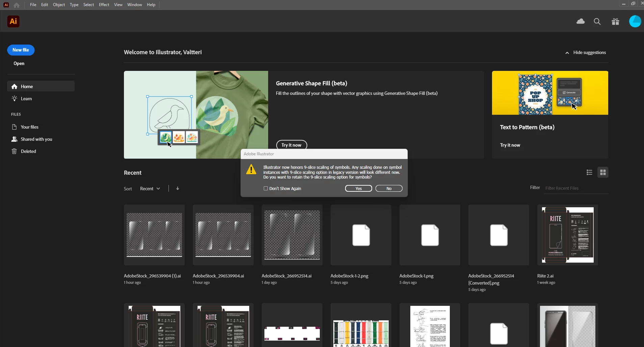Screen dimensions: 644x347
Task: Switch Recent files to list view
Action: [589, 172]
